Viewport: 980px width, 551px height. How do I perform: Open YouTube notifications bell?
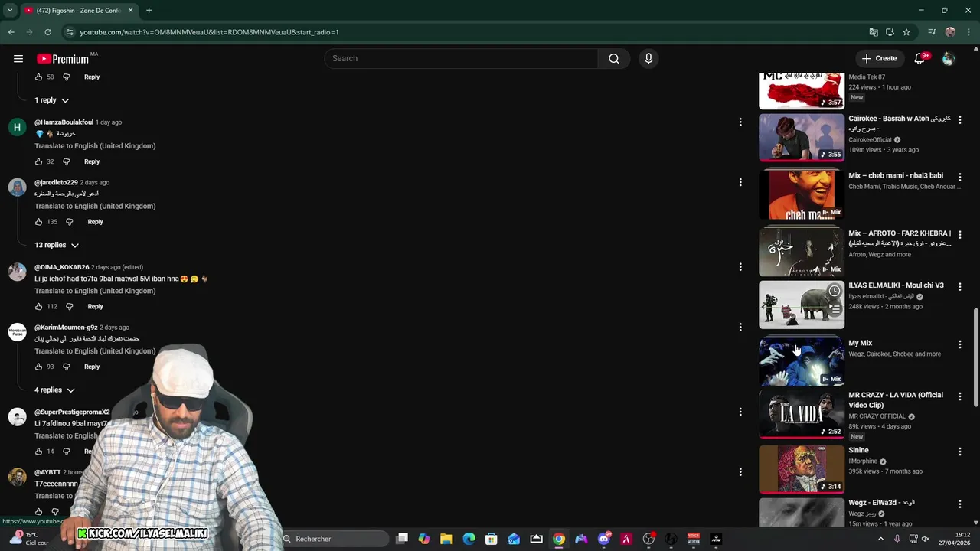[920, 58]
